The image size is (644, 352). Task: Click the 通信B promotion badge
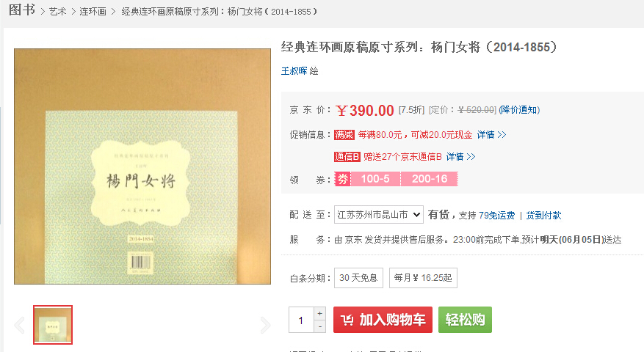(x=347, y=157)
